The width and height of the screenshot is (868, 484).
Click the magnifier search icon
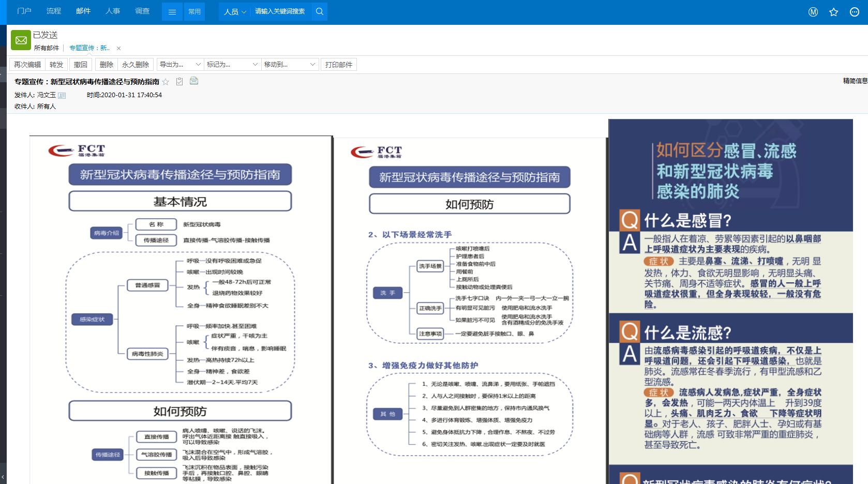(320, 11)
